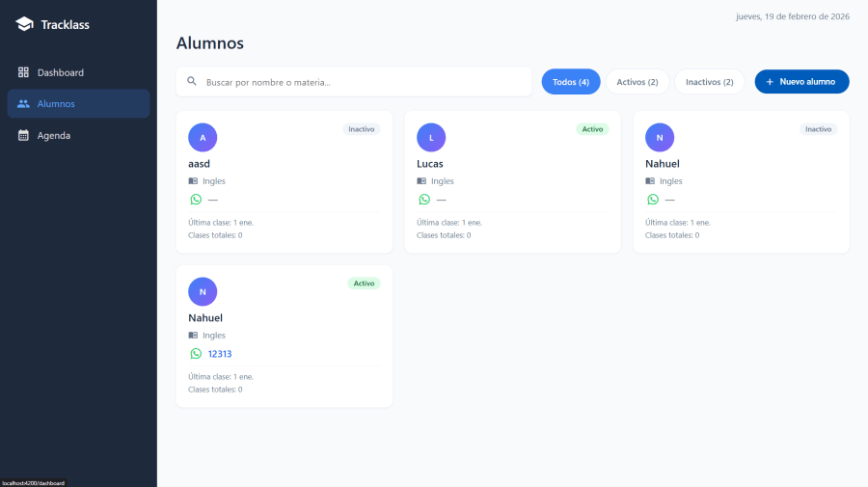Click the WhatsApp icon on Lucas card
The height and width of the screenshot is (487, 868).
[x=424, y=200]
